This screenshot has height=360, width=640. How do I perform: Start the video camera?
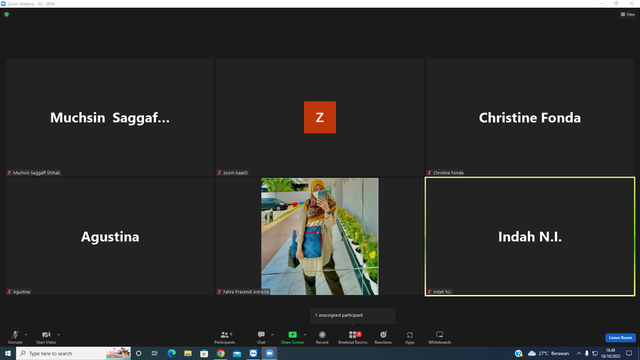pos(46,337)
